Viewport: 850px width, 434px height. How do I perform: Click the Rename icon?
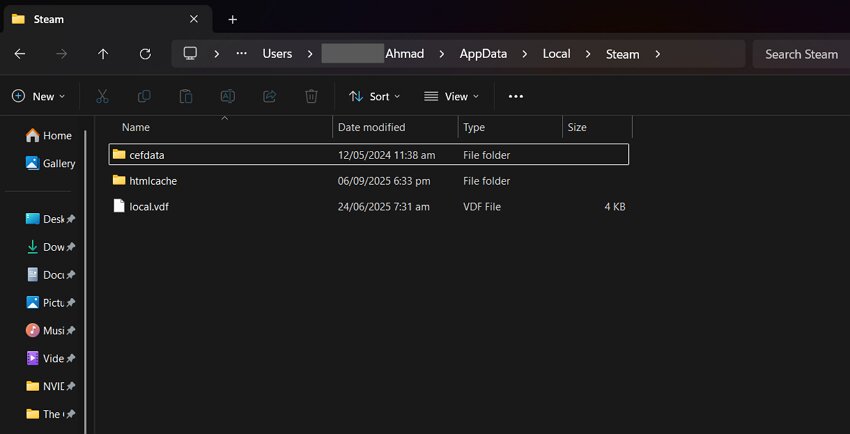click(x=228, y=96)
